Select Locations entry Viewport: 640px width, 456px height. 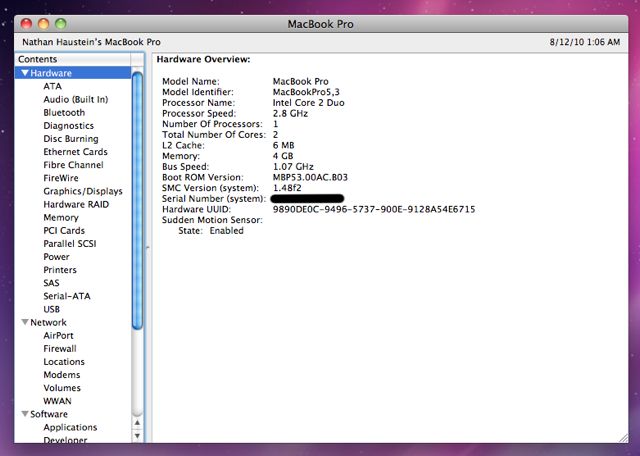(x=64, y=362)
